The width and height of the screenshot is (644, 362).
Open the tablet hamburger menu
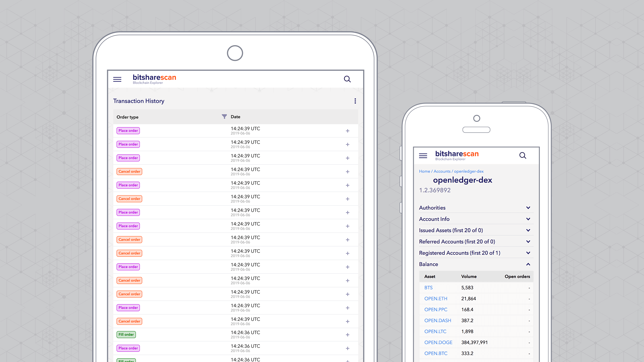pyautogui.click(x=117, y=79)
